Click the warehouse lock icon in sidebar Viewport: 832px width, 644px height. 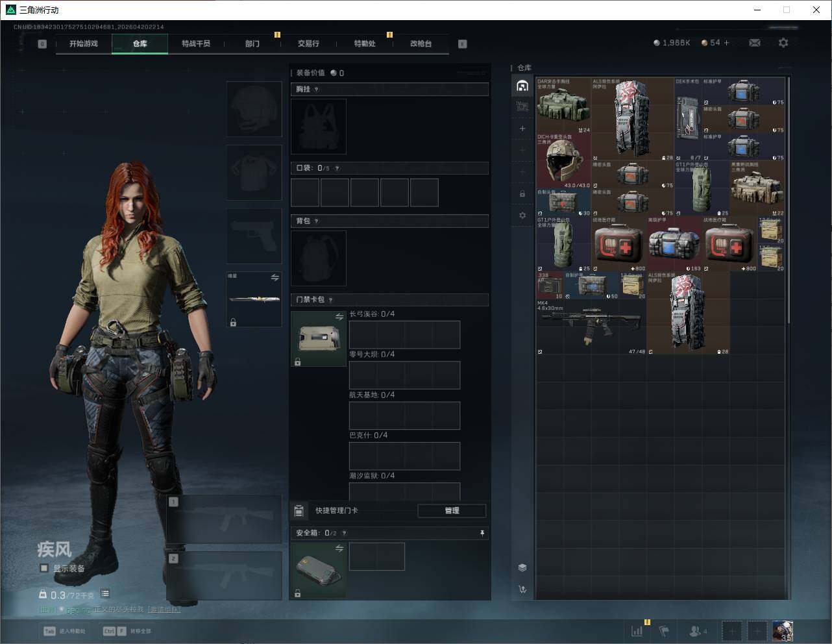pyautogui.click(x=522, y=193)
